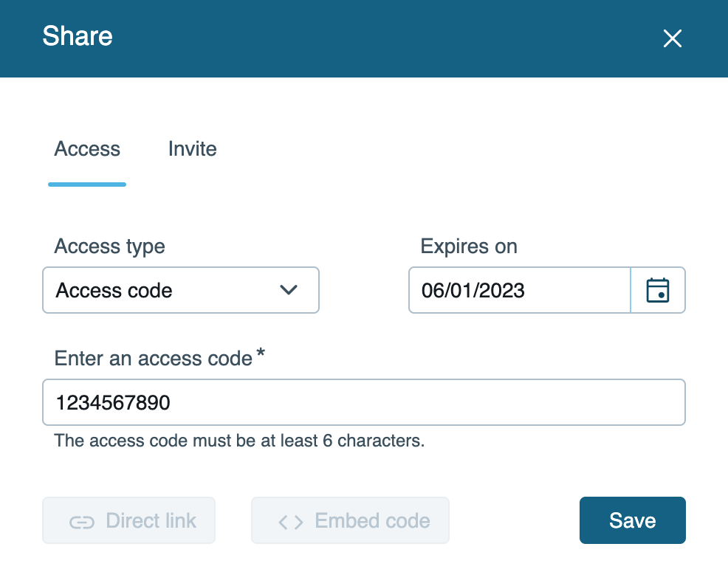Click the Enter an access code label

coord(154,358)
